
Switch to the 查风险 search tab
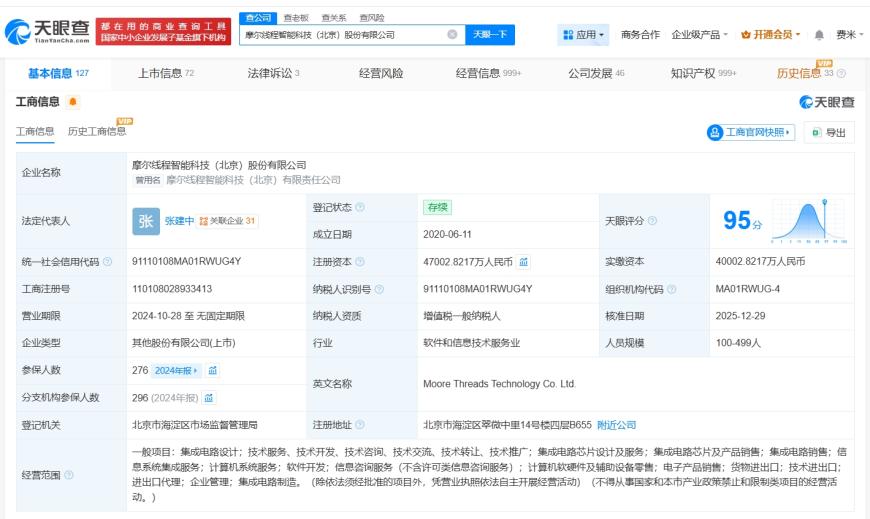pos(372,18)
